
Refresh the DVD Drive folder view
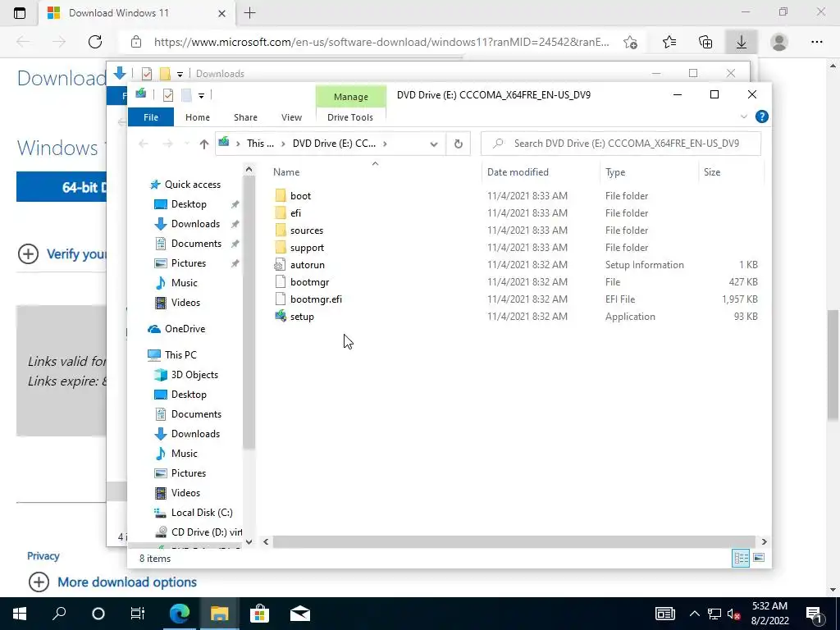(x=458, y=144)
